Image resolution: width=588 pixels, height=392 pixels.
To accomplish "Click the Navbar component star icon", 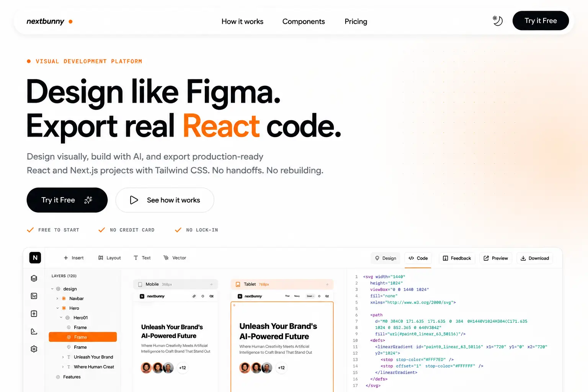I will (x=64, y=299).
